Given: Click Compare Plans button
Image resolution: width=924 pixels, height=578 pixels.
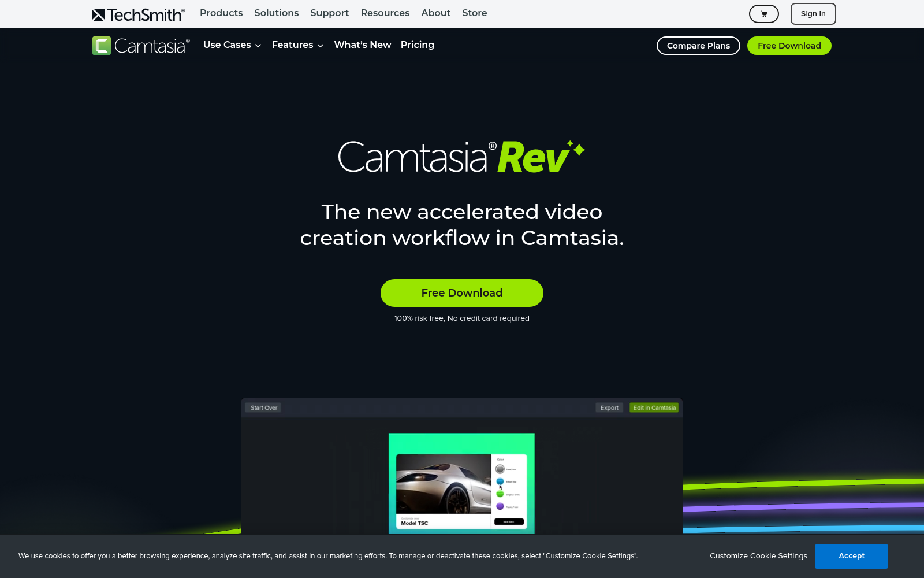Looking at the screenshot, I should pos(698,46).
